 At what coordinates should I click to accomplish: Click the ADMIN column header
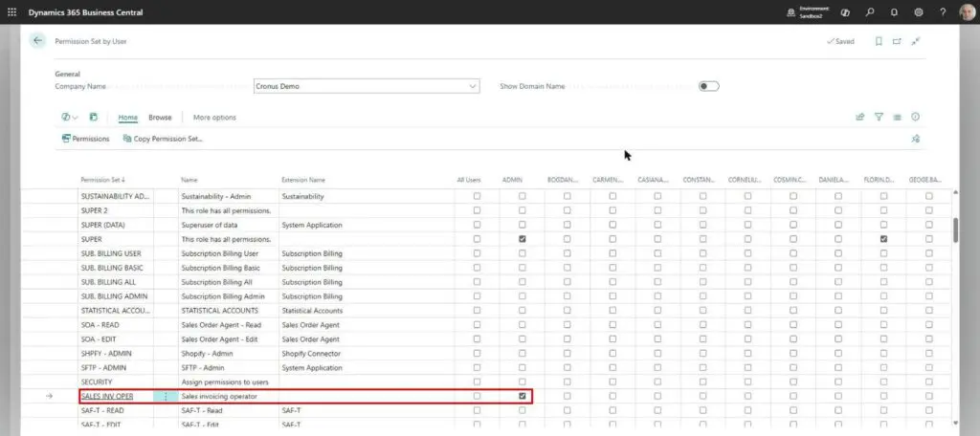click(x=512, y=180)
